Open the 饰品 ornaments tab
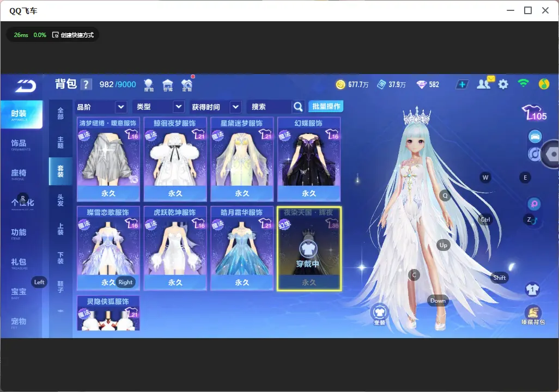559x392 pixels. [x=21, y=144]
